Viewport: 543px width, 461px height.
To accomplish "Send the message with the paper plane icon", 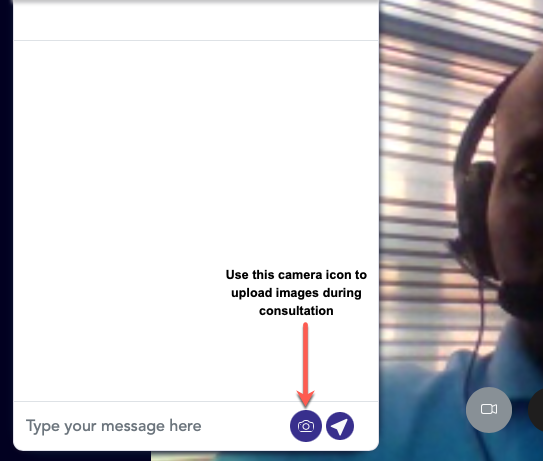I will (x=340, y=426).
